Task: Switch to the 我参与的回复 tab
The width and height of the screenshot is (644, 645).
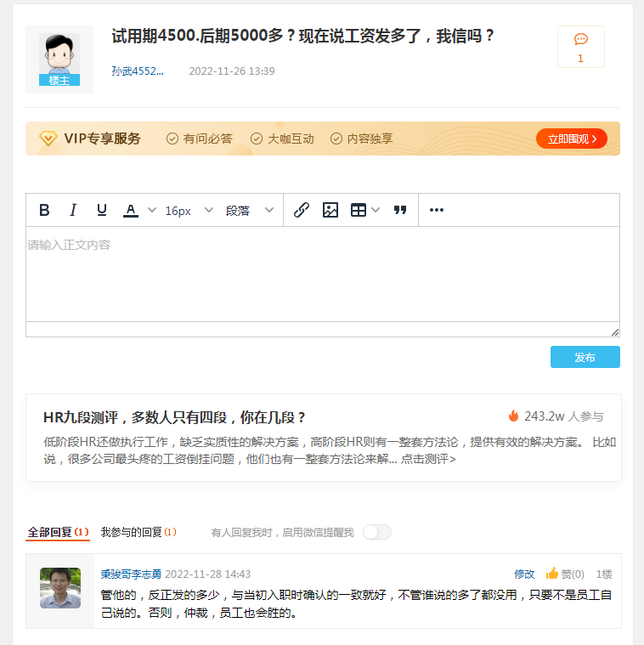Action: [138, 532]
